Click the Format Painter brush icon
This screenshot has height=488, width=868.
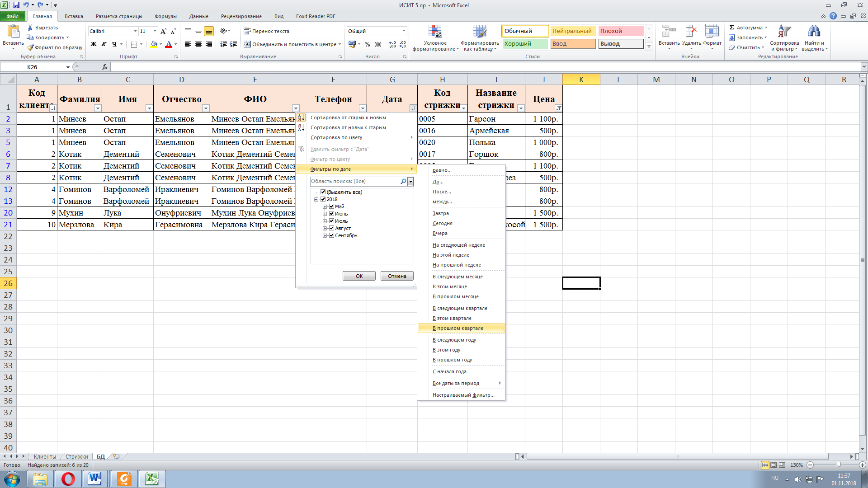[30, 47]
